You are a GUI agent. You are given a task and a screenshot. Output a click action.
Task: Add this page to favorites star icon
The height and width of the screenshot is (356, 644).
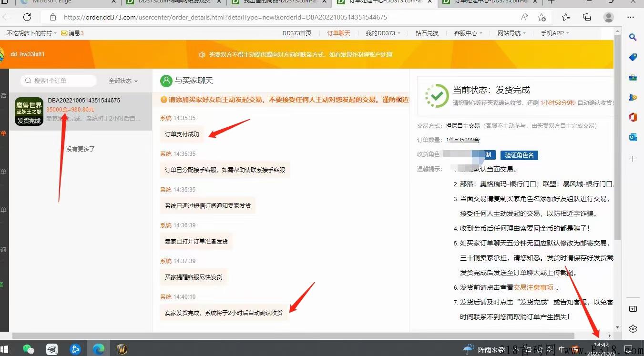542,17
